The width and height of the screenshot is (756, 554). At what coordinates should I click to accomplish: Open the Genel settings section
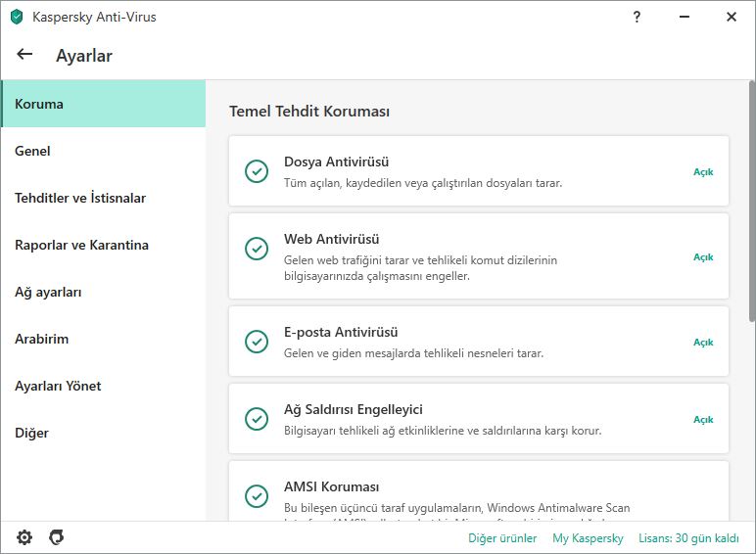click(x=104, y=151)
